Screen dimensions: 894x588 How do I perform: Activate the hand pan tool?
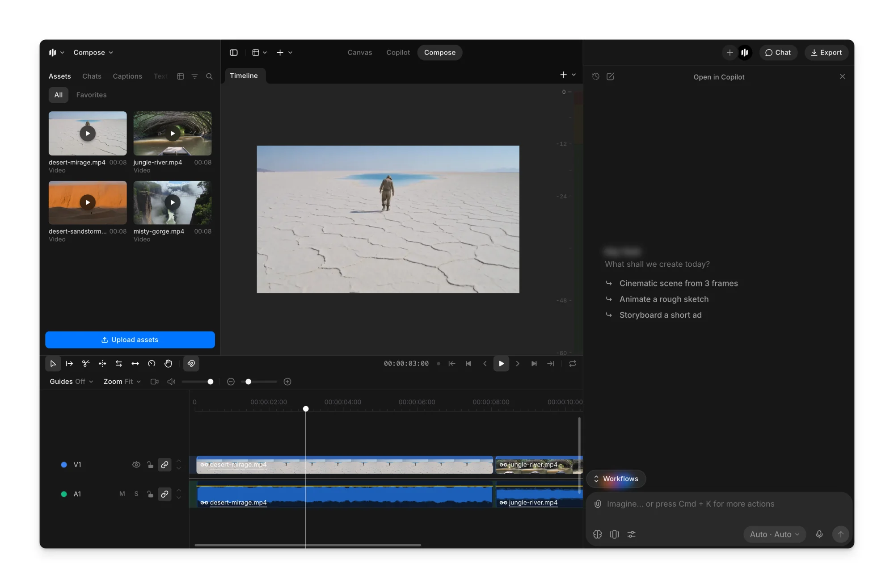[168, 364]
